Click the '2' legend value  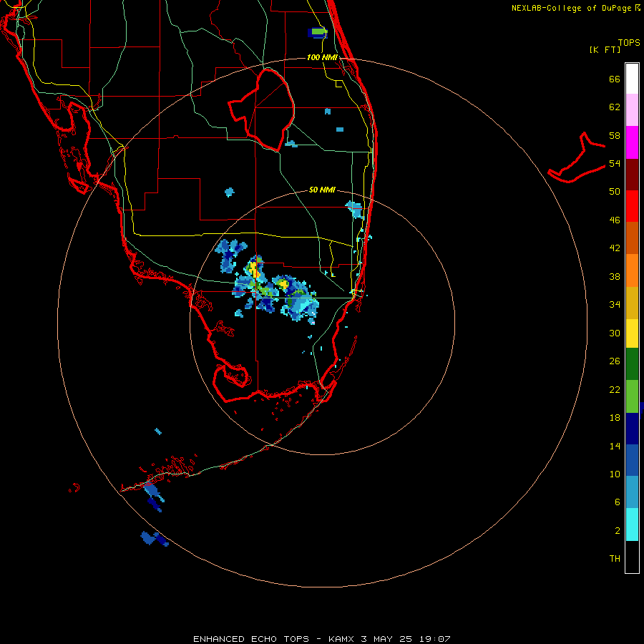[617, 531]
